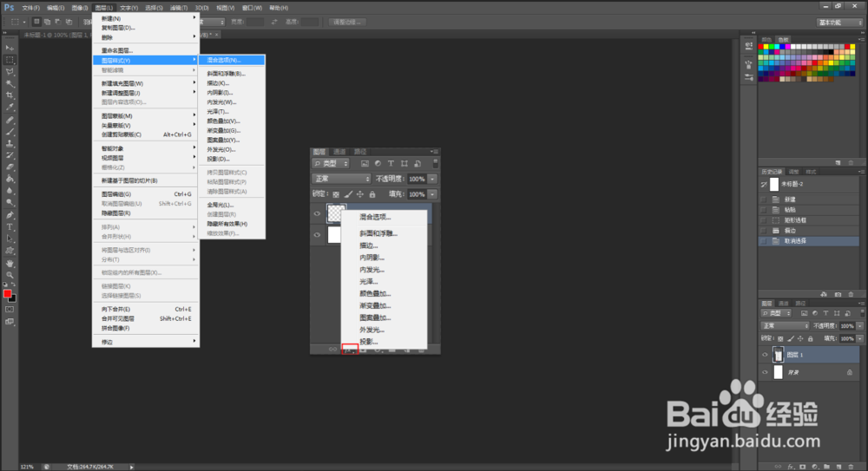Viewport: 868px width, 471px height.
Task: Select the Polygonal Lasso tool
Action: tap(10, 72)
